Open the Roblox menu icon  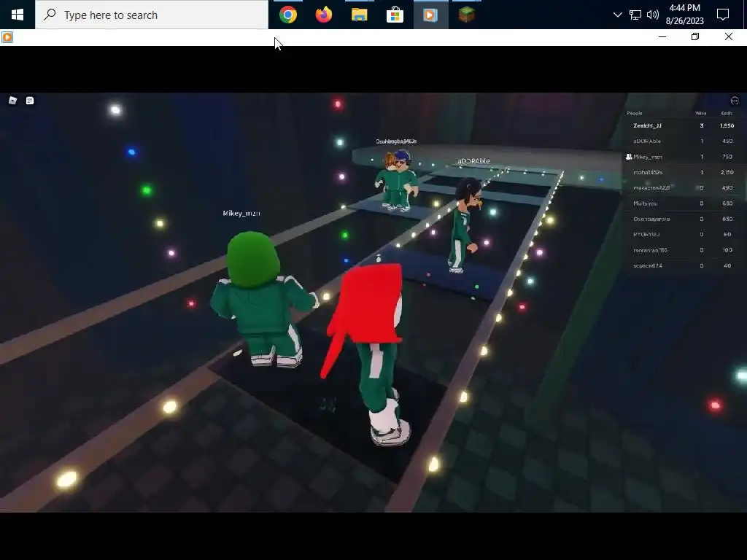13,100
